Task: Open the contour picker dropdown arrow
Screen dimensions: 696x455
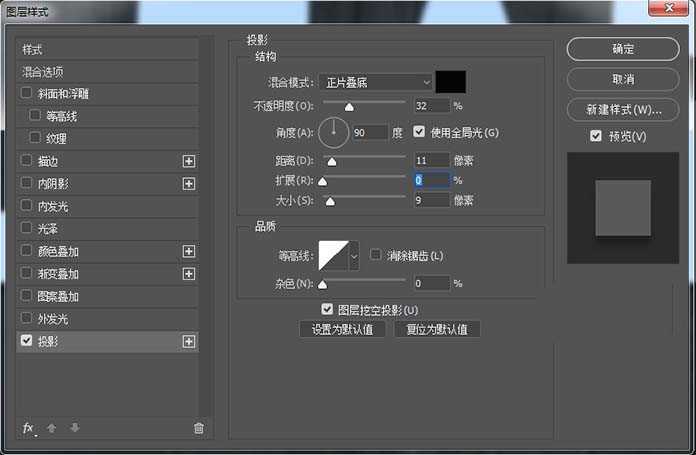Action: [x=354, y=256]
